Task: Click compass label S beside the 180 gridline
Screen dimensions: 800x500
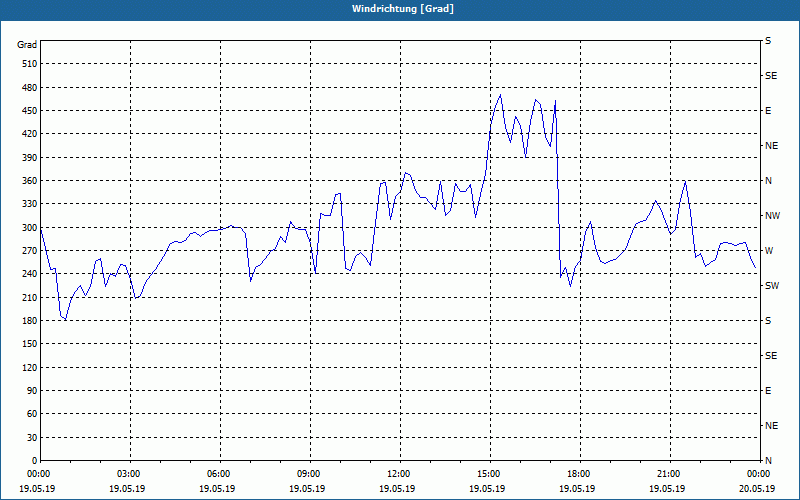Action: coord(768,321)
